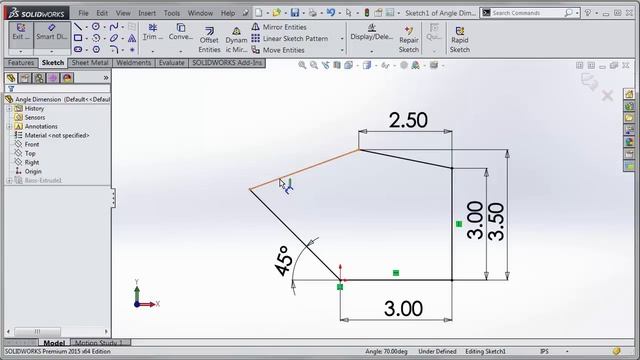Screen dimensions: 640x360
Task: Select the Ellipse sketch tool
Action: point(114,38)
